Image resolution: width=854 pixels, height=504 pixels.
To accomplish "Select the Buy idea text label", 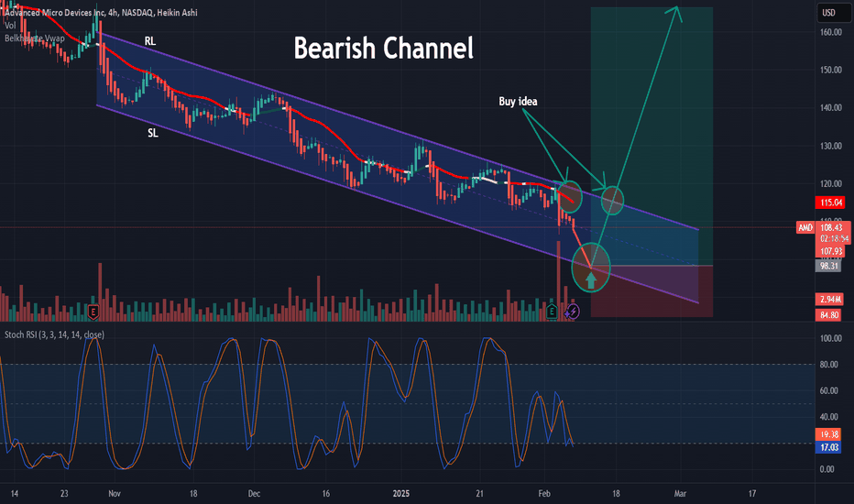I will click(518, 102).
